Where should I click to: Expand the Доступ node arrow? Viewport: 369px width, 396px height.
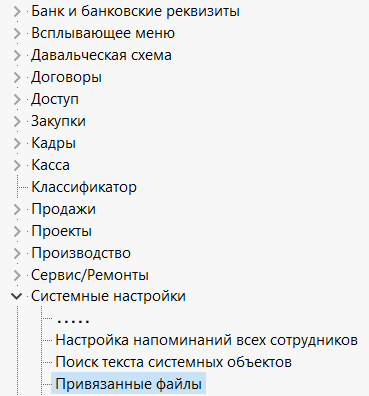pos(17,100)
